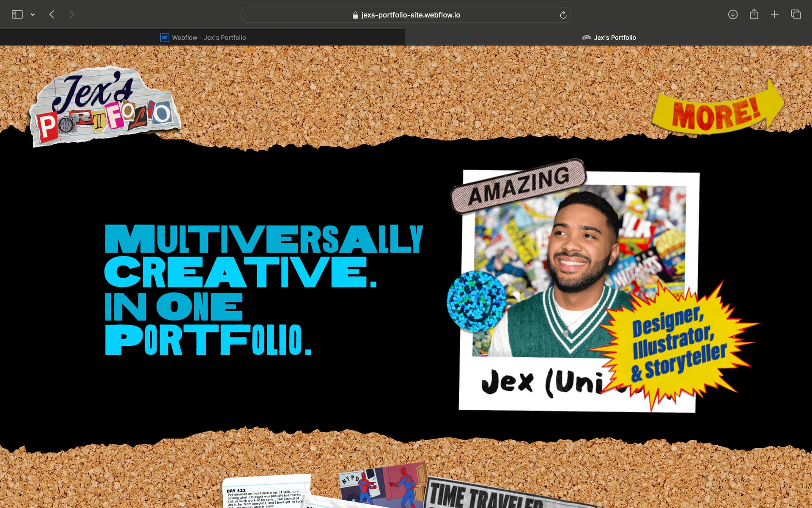Click the blue glitter smiley sticker
The width and height of the screenshot is (812, 508).
point(476,301)
